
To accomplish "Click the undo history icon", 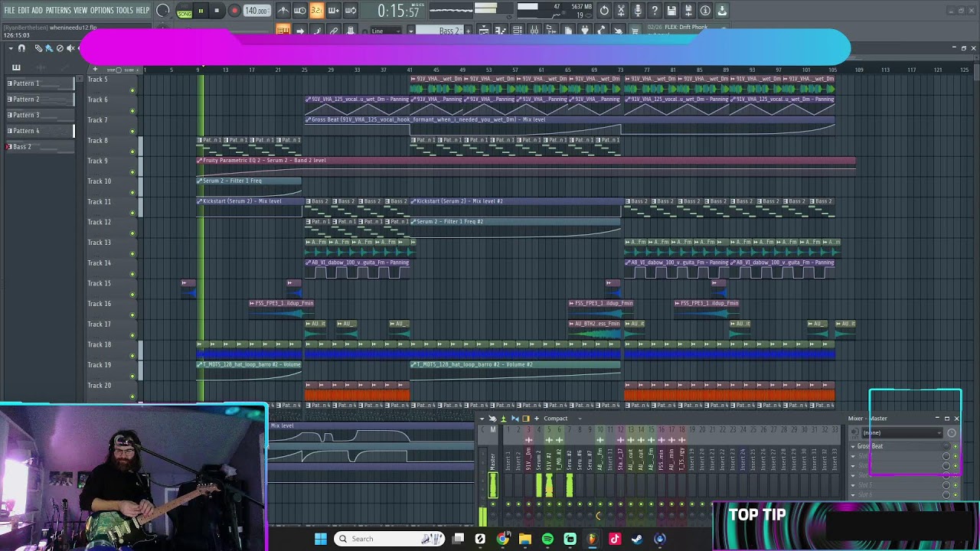I will click(604, 11).
